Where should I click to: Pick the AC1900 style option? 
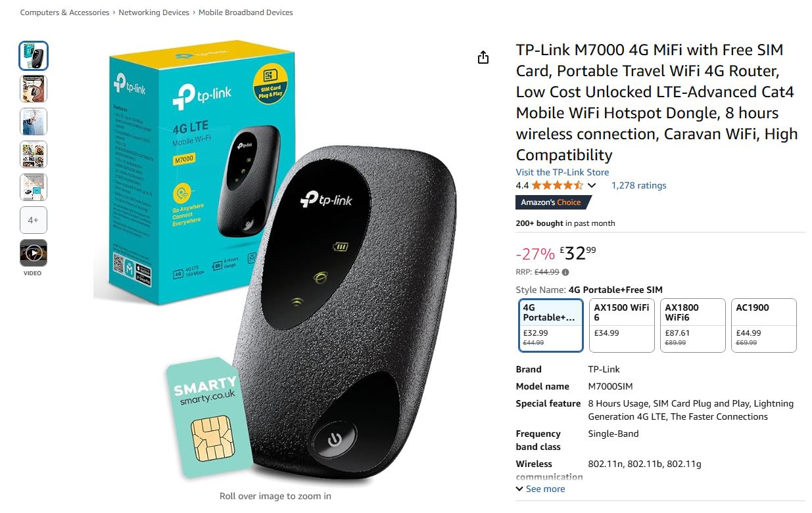(x=764, y=326)
